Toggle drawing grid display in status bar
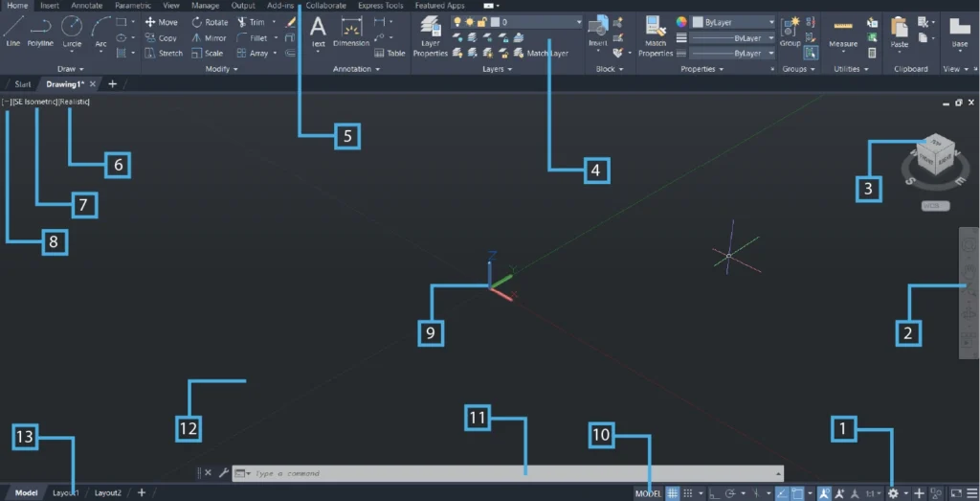 [673, 493]
